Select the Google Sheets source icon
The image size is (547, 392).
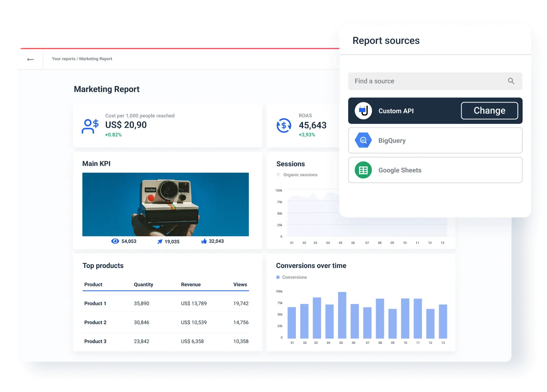pyautogui.click(x=363, y=170)
